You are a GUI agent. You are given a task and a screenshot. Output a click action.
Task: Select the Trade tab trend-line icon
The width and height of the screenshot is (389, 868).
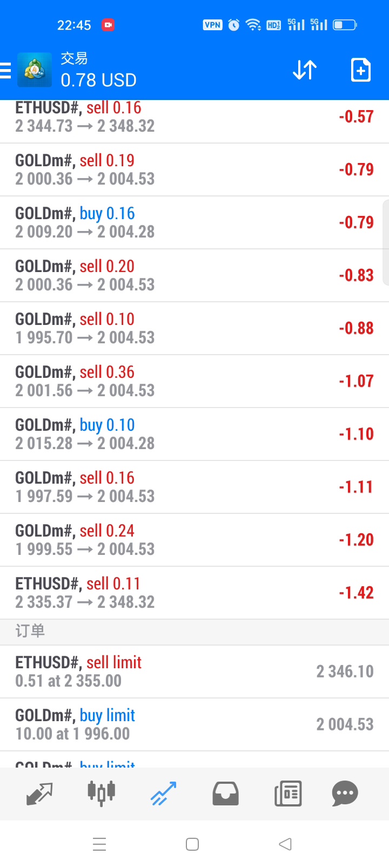click(164, 794)
